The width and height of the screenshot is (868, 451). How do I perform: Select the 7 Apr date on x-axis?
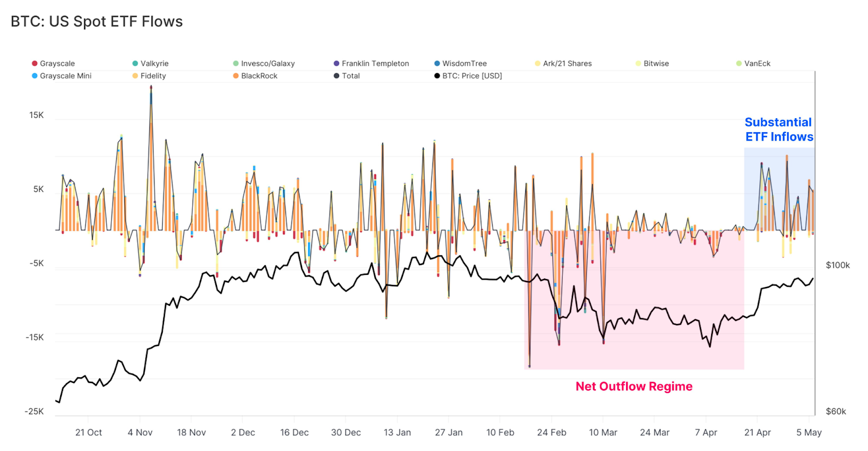706,433
